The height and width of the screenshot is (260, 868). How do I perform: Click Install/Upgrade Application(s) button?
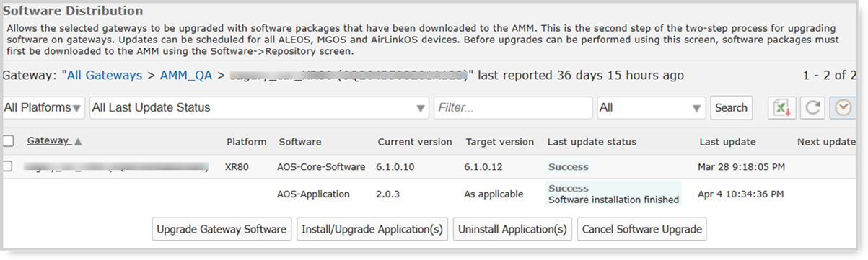372,229
